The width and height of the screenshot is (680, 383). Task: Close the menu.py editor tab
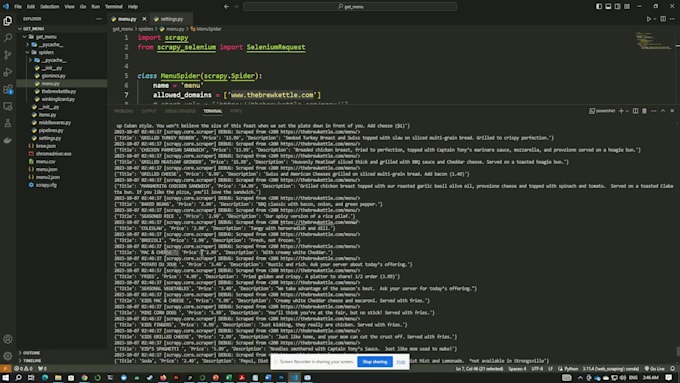pyautogui.click(x=144, y=19)
